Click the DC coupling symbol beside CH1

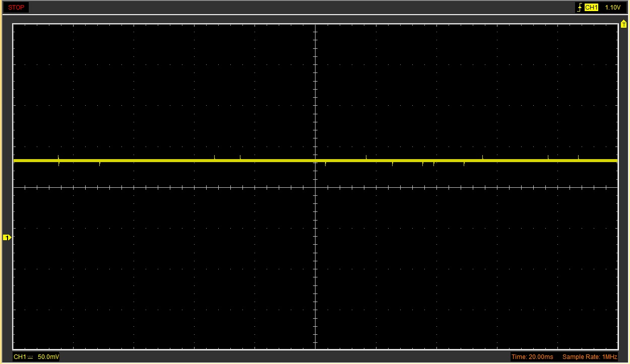tap(30, 357)
